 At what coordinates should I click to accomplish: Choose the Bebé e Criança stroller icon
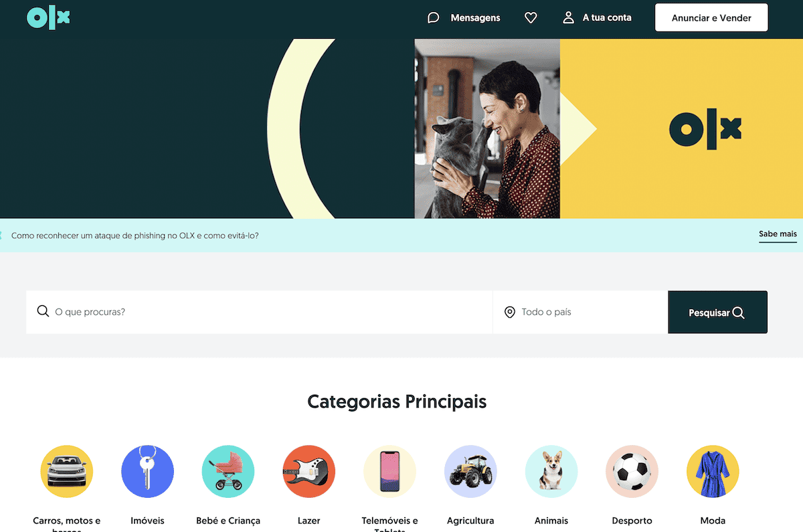pyautogui.click(x=228, y=472)
